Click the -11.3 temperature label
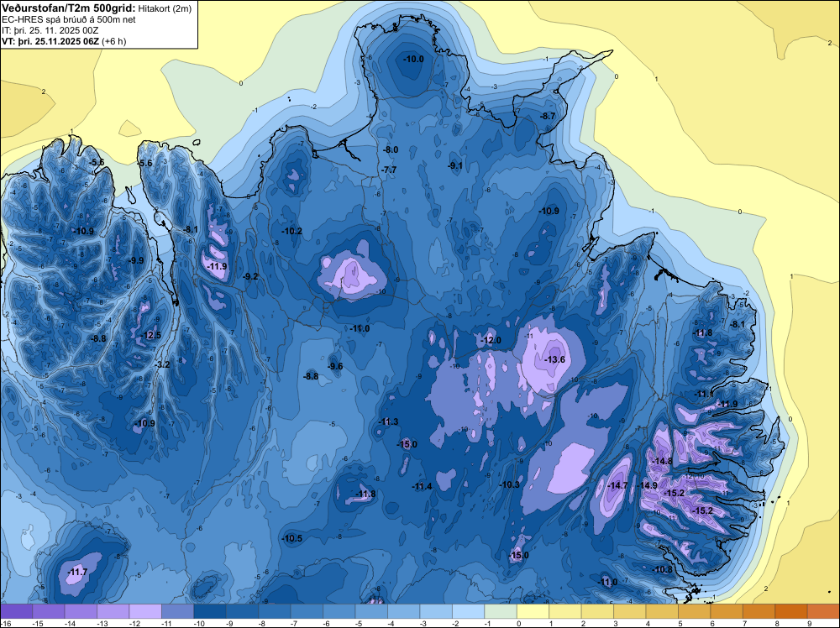This screenshot has width=840, height=628. (x=388, y=421)
